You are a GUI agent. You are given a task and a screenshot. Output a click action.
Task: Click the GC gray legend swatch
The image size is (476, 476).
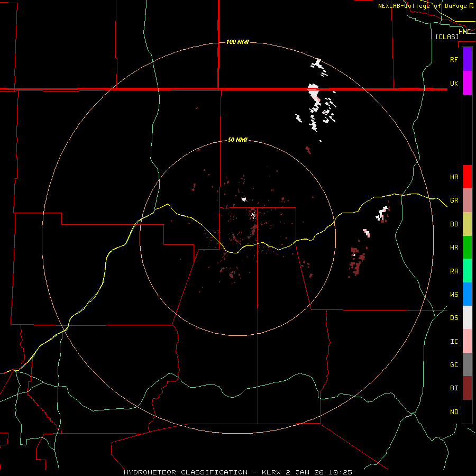pyautogui.click(x=467, y=364)
